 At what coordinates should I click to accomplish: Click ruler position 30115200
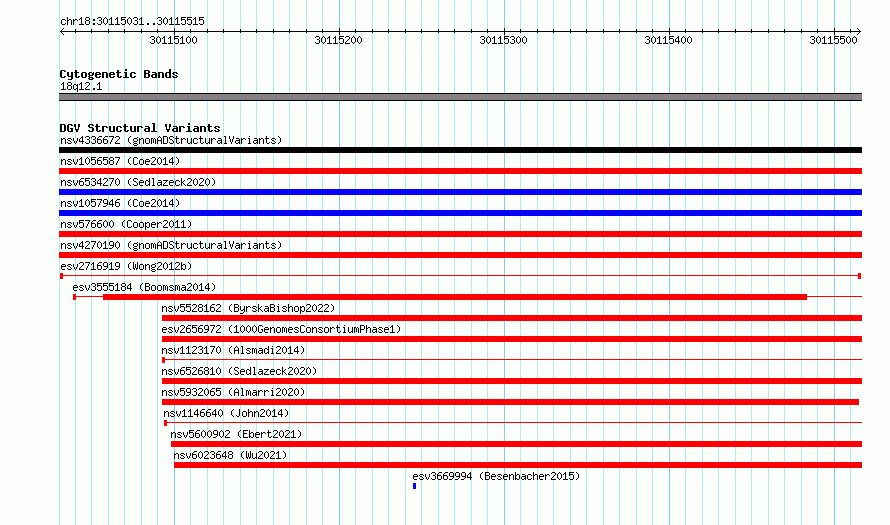pyautogui.click(x=338, y=40)
